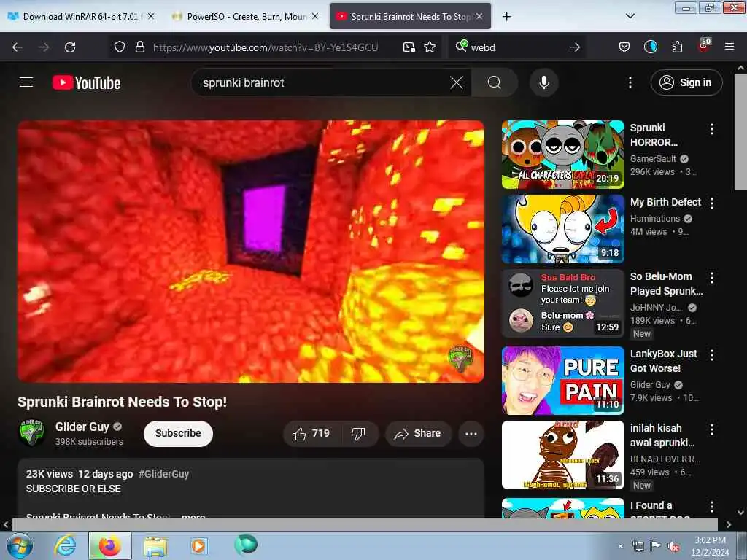Image resolution: width=747 pixels, height=560 pixels.
Task: Open the media player taskbar icon
Action: (198, 545)
